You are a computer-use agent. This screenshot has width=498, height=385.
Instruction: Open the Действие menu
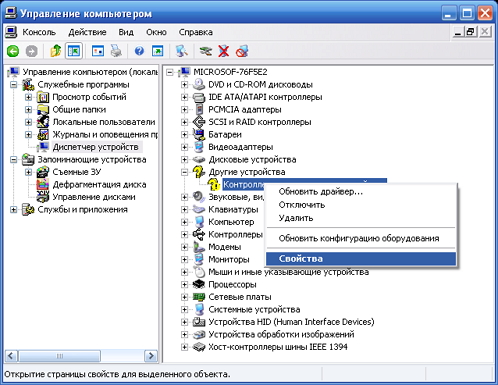[87, 32]
